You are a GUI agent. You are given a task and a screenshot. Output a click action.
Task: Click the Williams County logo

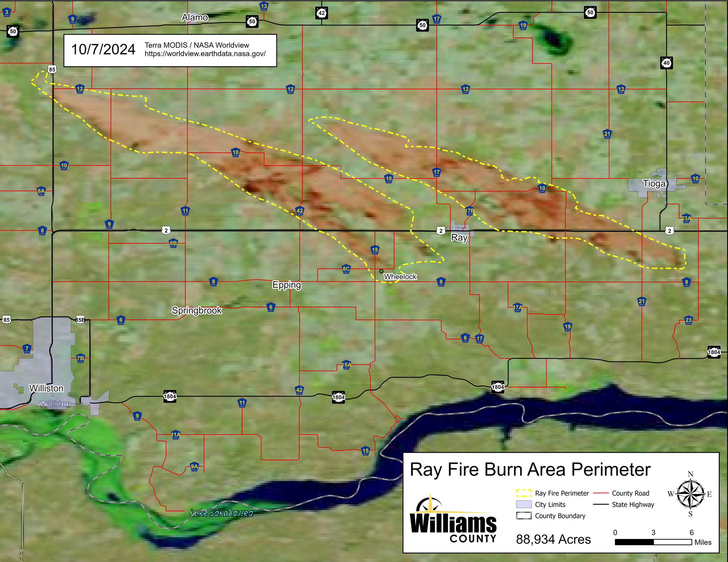(x=453, y=519)
